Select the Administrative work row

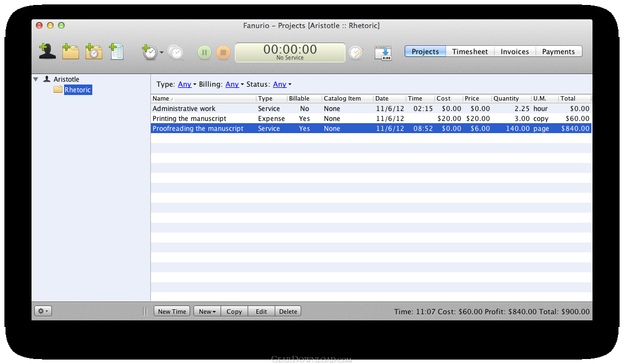click(371, 109)
